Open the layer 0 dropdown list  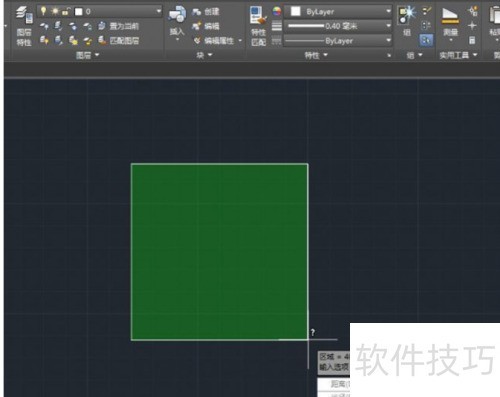[x=159, y=11]
